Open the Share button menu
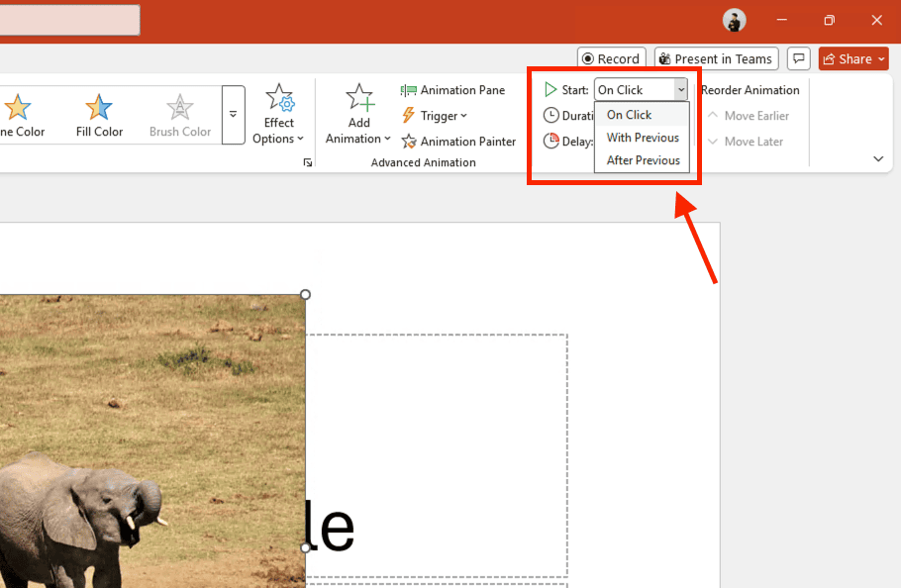The width and height of the screenshot is (901, 588). (x=853, y=58)
